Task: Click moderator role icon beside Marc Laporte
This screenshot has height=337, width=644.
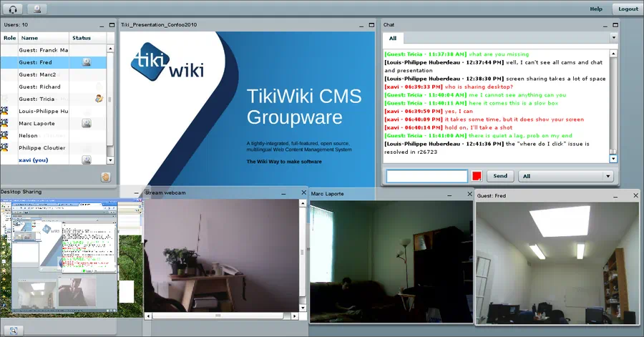Action: (4, 123)
